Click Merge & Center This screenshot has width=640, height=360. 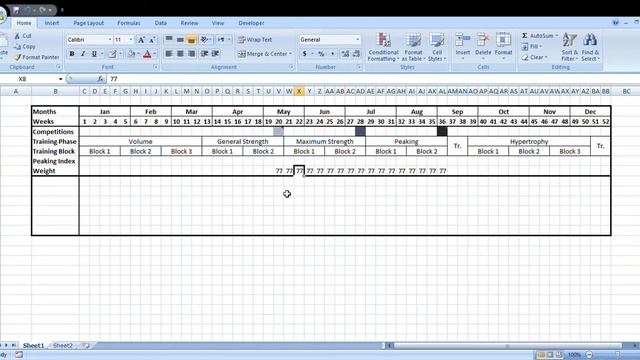click(x=262, y=53)
